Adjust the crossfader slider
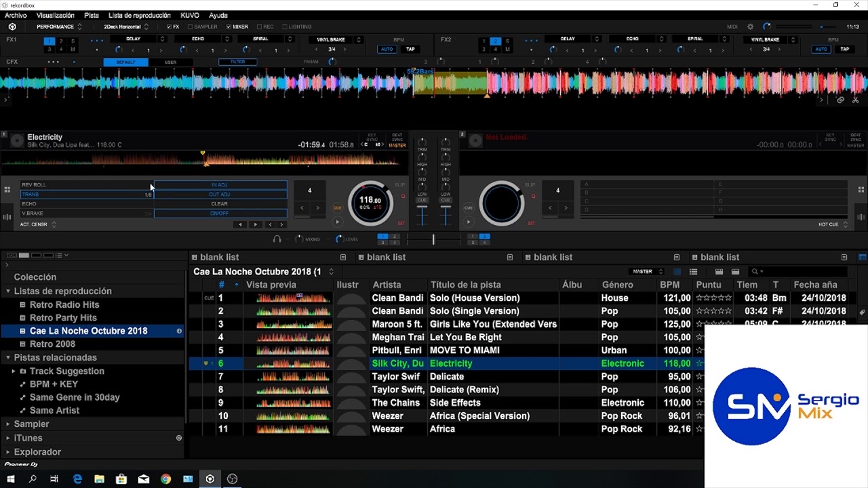868x488 pixels. pos(433,239)
